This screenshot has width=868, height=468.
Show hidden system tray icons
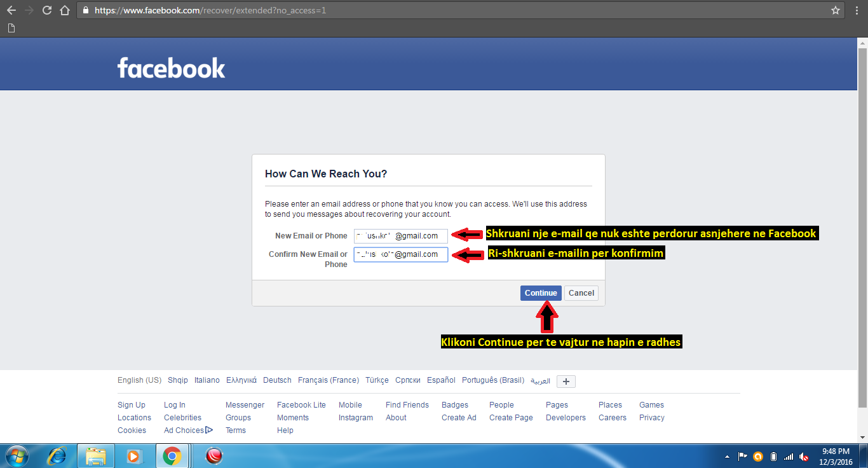point(727,457)
